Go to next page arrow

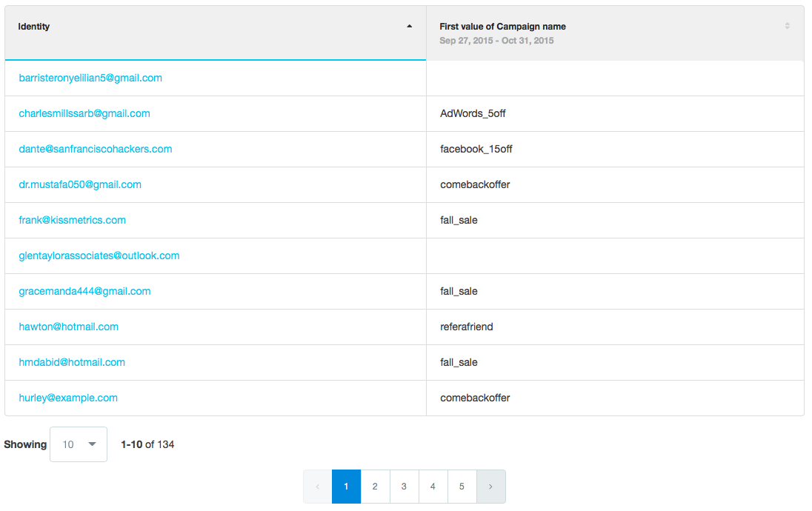[x=490, y=486]
